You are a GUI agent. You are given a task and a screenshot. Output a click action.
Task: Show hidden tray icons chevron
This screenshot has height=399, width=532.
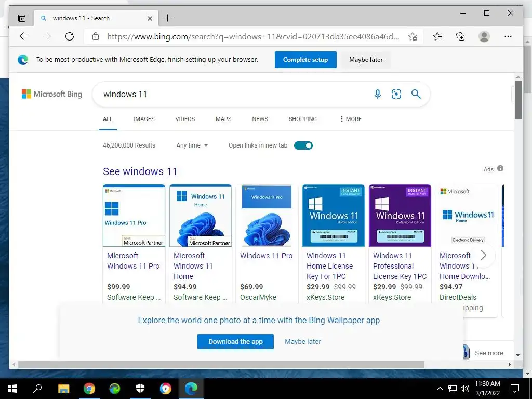click(x=440, y=389)
